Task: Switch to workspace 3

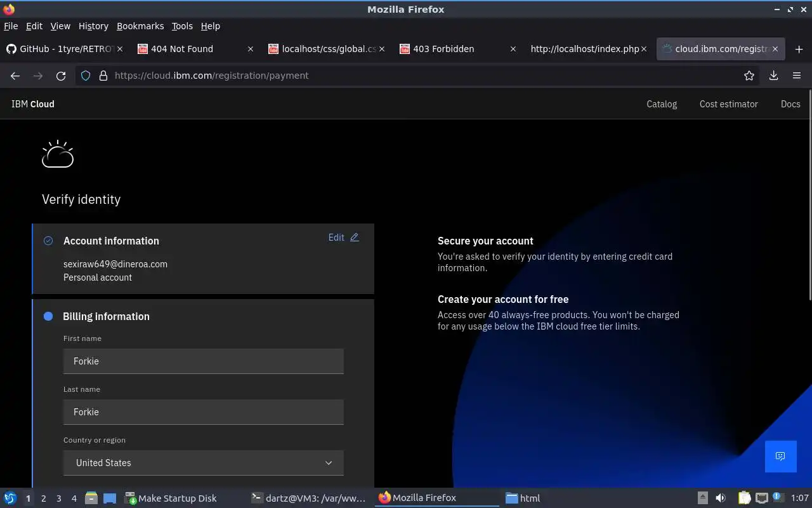Action: point(58,498)
